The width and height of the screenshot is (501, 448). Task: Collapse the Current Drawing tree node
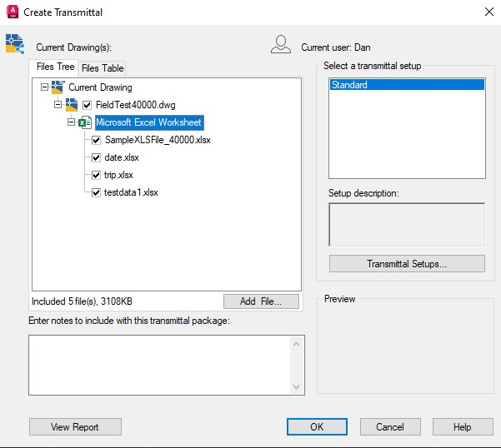click(x=44, y=87)
